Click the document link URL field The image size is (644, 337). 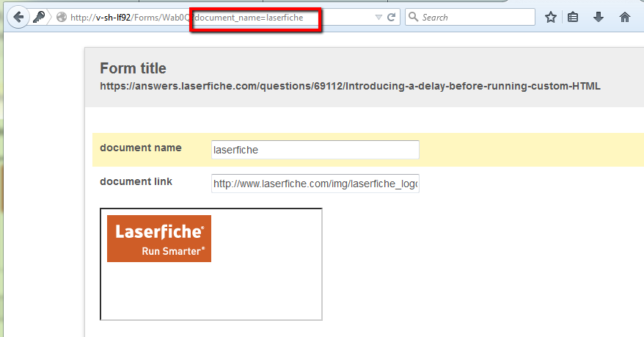(315, 184)
